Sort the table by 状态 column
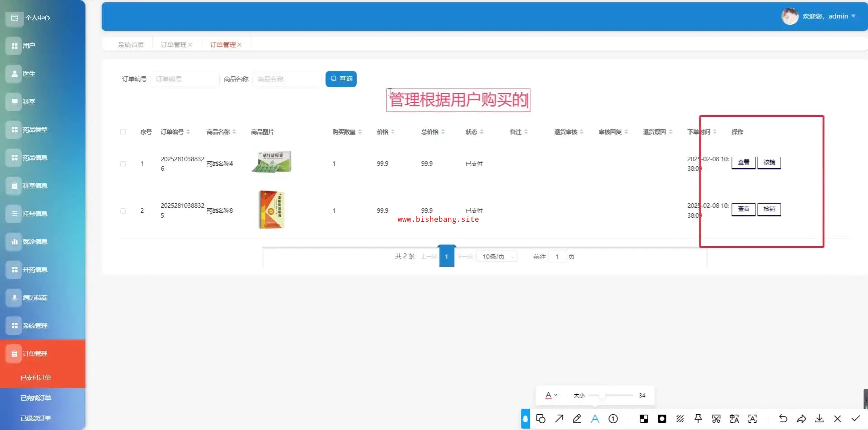Viewport: 868px width, 430px height. [481, 132]
